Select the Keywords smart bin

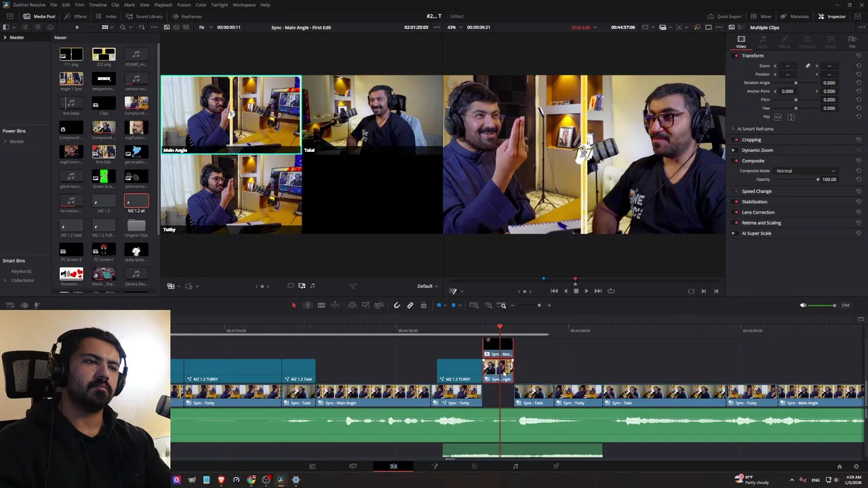tap(21, 271)
